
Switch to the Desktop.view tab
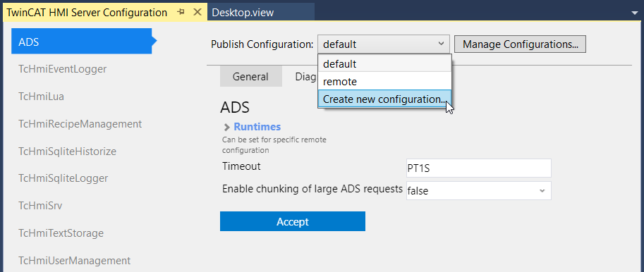point(243,12)
